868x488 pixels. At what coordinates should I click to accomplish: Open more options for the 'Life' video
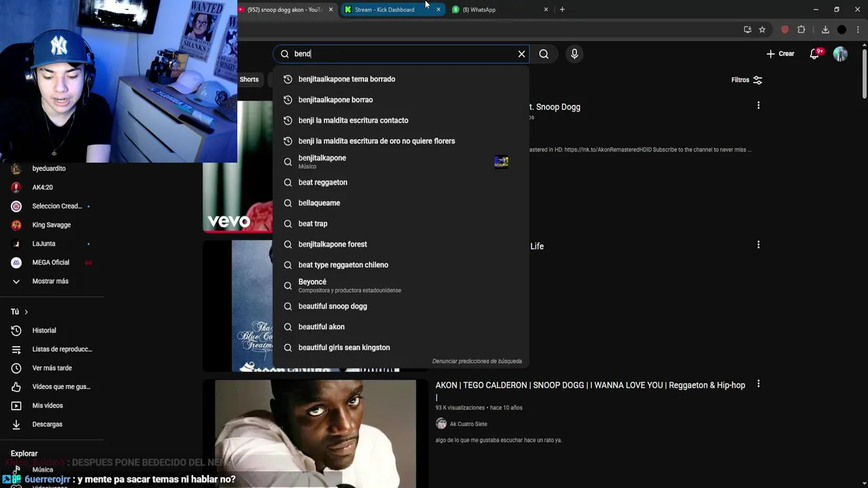[x=758, y=245]
